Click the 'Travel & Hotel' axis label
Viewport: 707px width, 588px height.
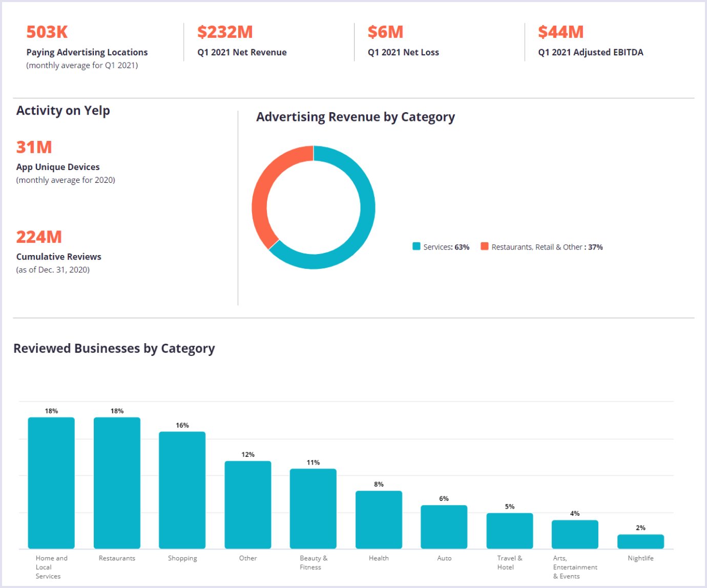tap(510, 562)
